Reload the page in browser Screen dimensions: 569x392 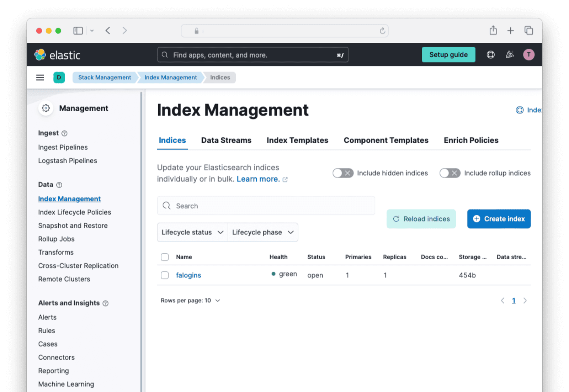pos(382,31)
